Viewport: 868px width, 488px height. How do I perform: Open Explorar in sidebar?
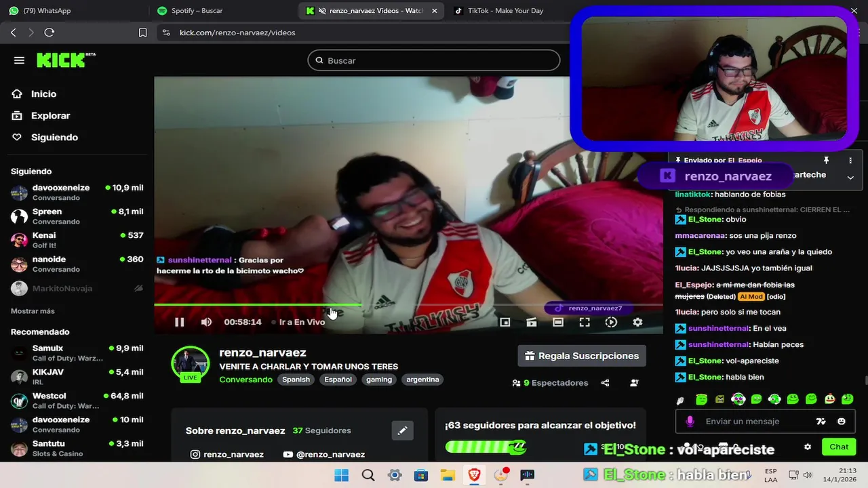coord(41,116)
